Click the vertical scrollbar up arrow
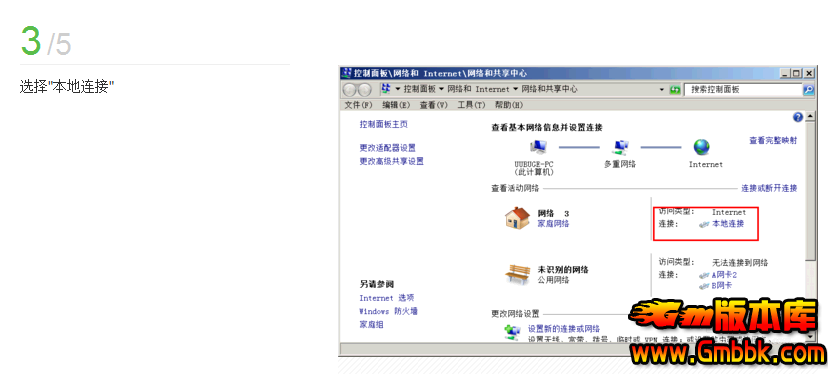This screenshot has height=374, width=833. 810,116
